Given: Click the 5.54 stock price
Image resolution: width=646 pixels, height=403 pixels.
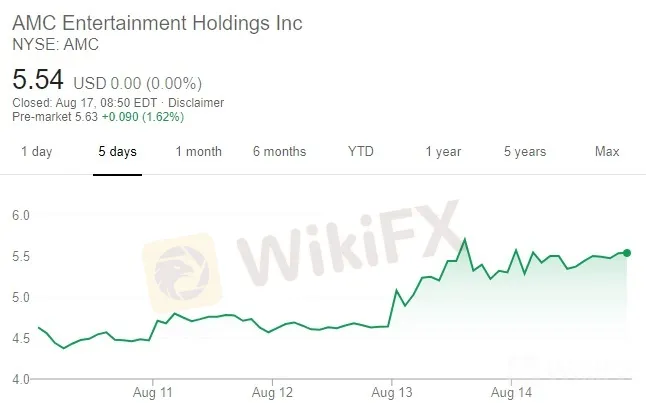Looking at the screenshot, I should click(x=37, y=80).
